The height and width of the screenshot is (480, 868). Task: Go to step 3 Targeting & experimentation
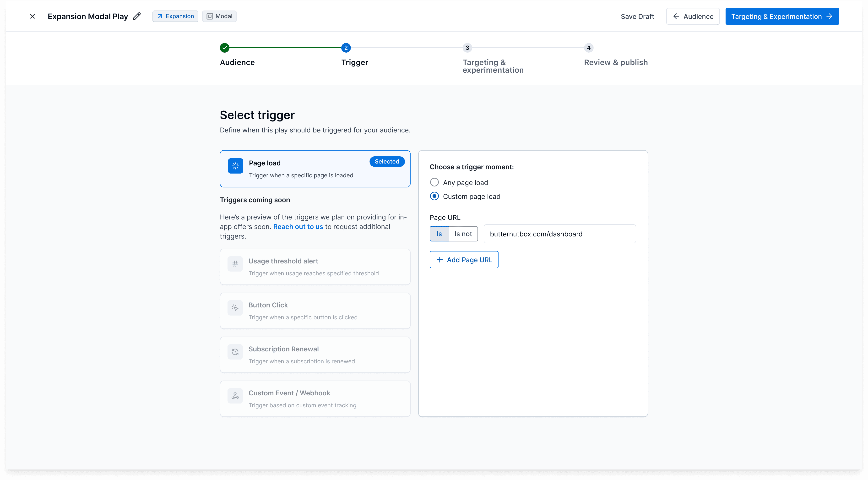pyautogui.click(x=467, y=48)
